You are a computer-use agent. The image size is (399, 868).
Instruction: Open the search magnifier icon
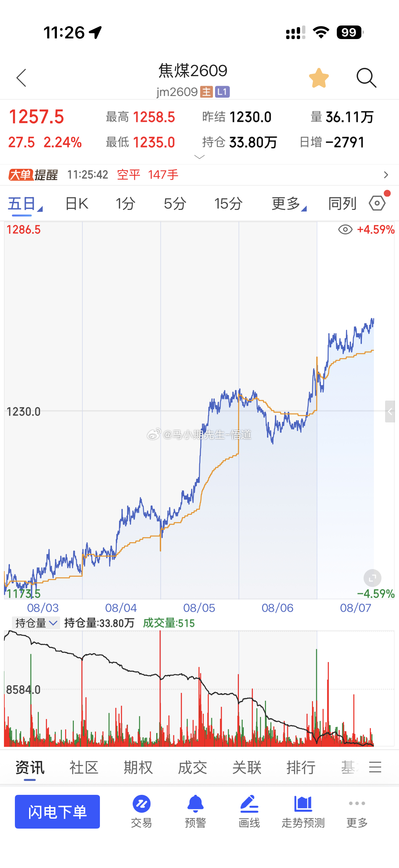coord(366,78)
